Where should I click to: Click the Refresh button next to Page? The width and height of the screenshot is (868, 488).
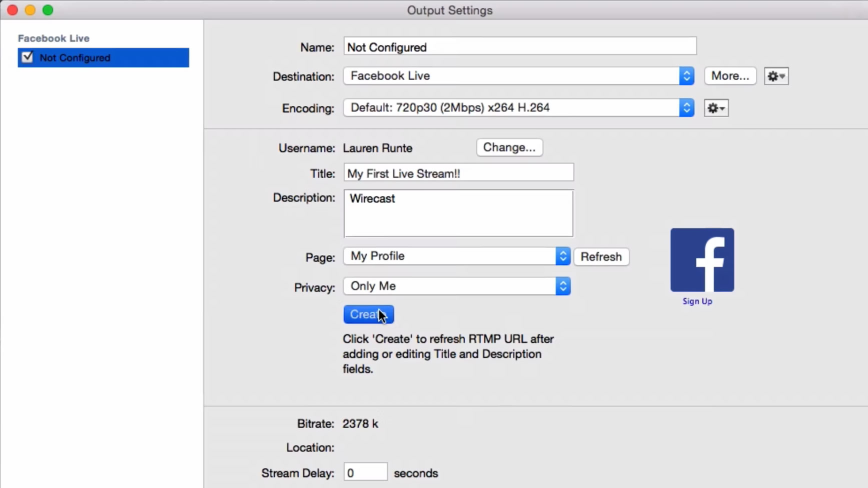(601, 256)
